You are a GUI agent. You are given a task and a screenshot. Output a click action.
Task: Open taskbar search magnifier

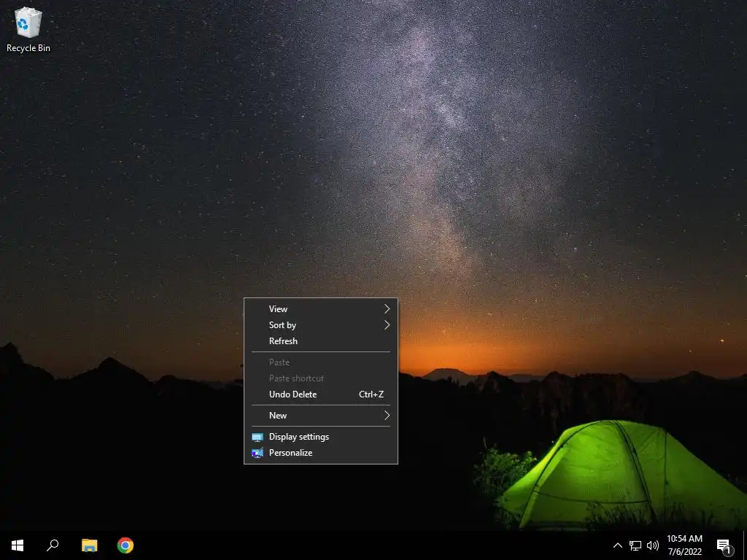coord(53,545)
